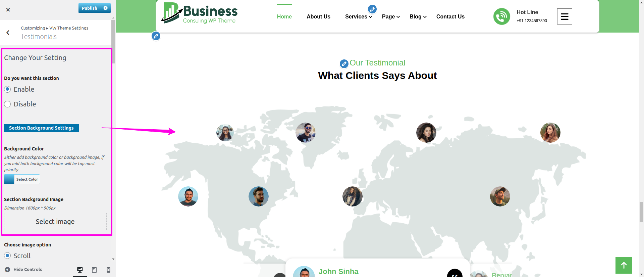Click the Publish settings gear icon
Image resolution: width=644 pixels, height=277 pixels.
(x=106, y=8)
